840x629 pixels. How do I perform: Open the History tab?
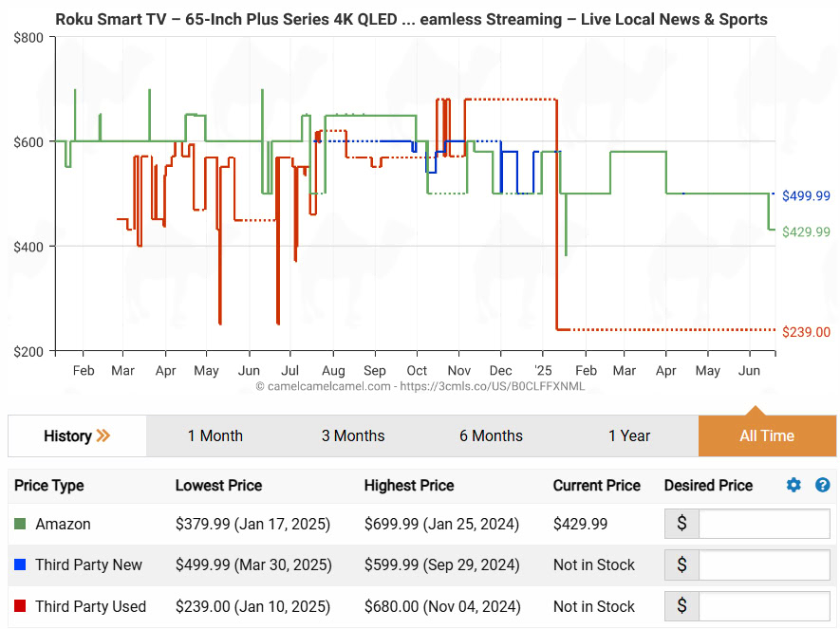click(x=68, y=436)
